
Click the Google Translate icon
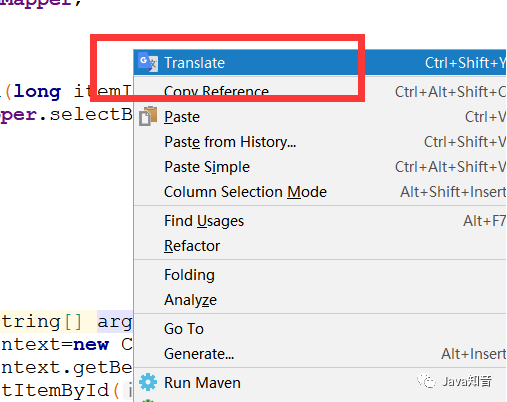pos(148,62)
